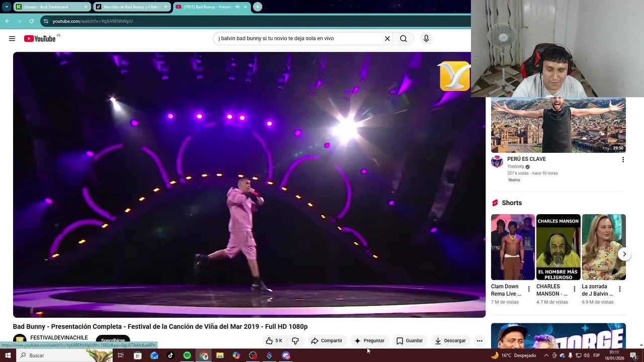Open File Explorer from taskbar
Screen dimensions: 644x362
pyautogui.click(x=220, y=355)
